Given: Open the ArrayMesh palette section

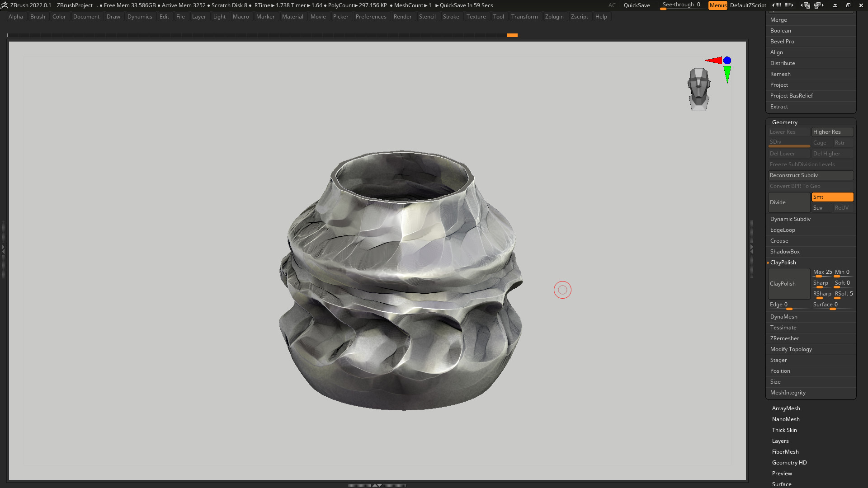Looking at the screenshot, I should [x=786, y=408].
